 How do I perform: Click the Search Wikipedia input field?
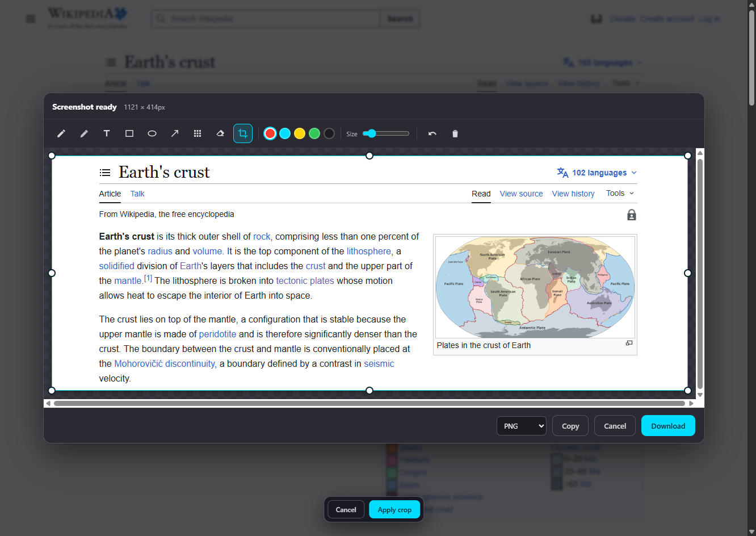(x=266, y=19)
